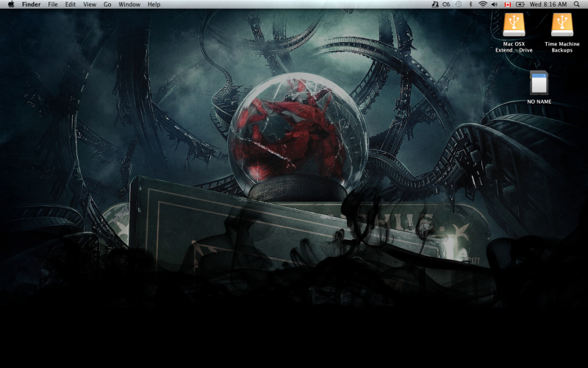588x368 pixels.
Task: Open the File menu
Action: pos(53,4)
